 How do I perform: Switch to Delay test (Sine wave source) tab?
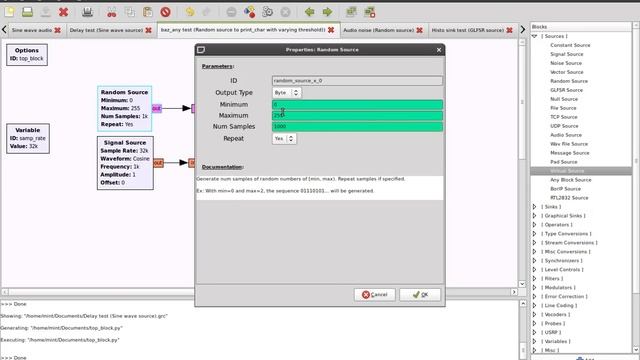pos(106,30)
